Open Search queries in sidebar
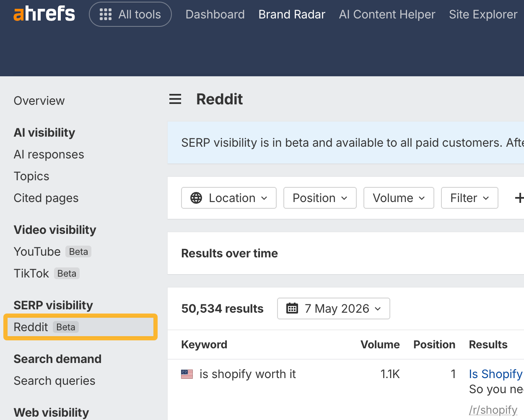The height and width of the screenshot is (420, 524). pyautogui.click(x=54, y=381)
